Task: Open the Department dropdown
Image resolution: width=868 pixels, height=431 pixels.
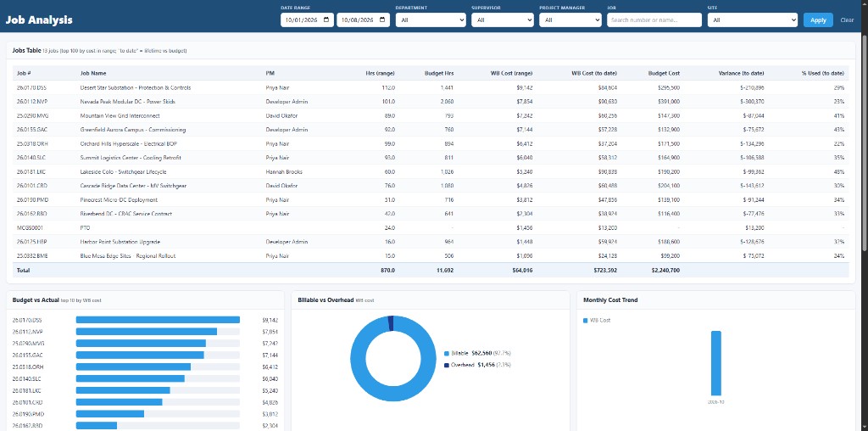Action: (x=431, y=20)
